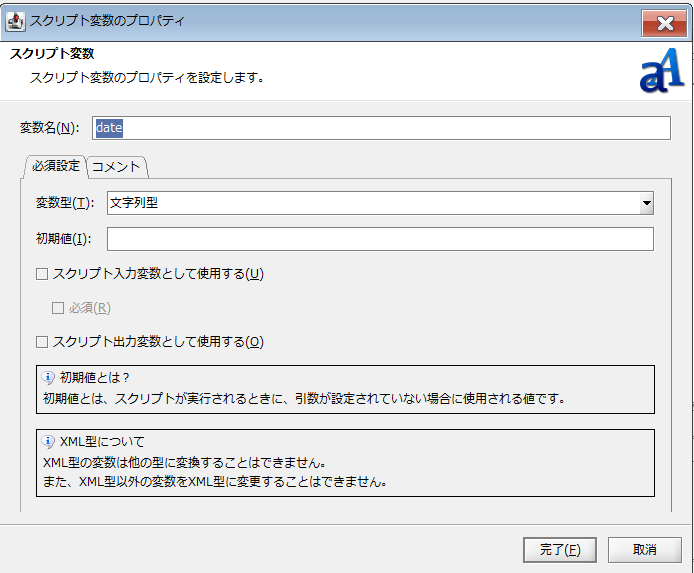The image size is (694, 573).
Task: Focus the 初期値 input field
Action: (x=380, y=239)
